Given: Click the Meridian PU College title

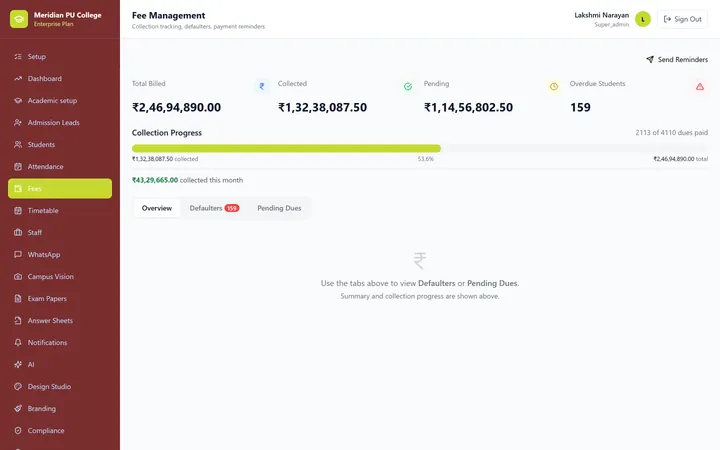Looking at the screenshot, I should [x=68, y=15].
